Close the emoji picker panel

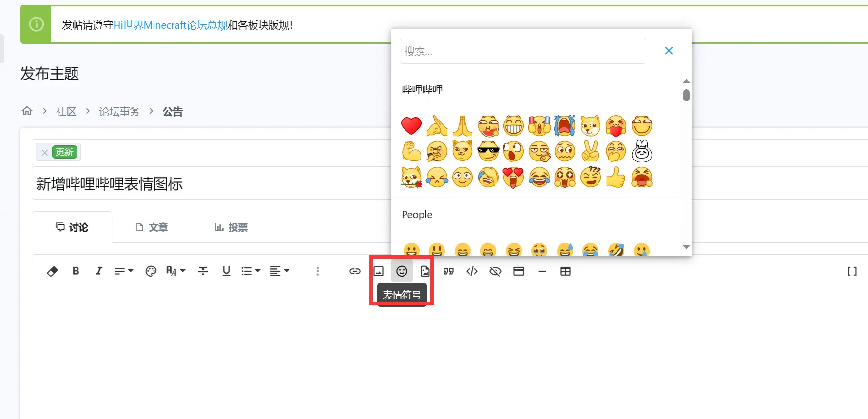(x=669, y=51)
